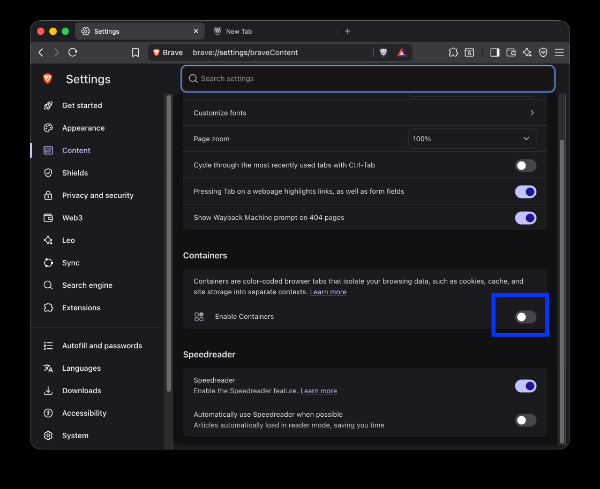This screenshot has height=489, width=600.
Task: Toggle the sidebar panel icon
Action: pos(494,52)
